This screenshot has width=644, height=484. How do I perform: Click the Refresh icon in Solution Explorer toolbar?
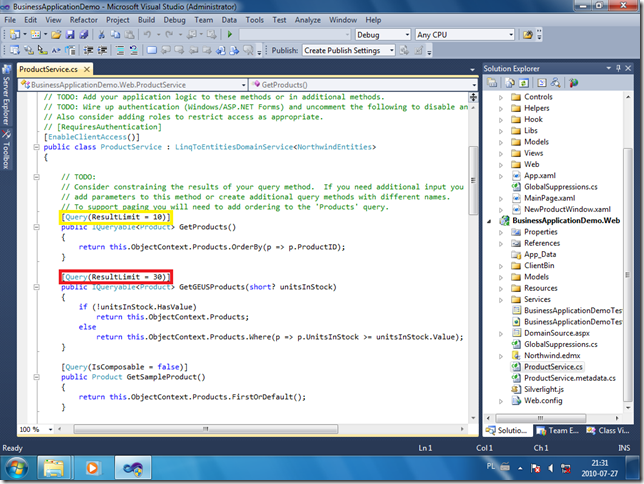pyautogui.click(x=523, y=83)
